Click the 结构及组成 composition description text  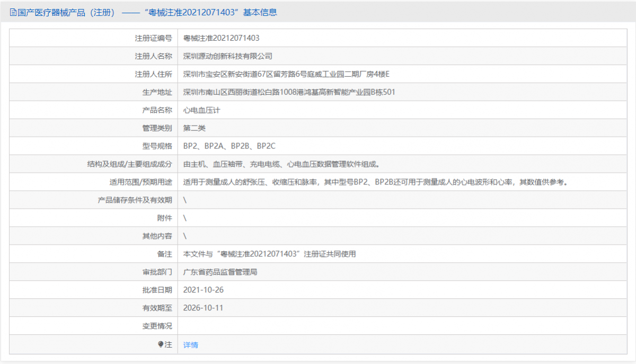click(x=281, y=164)
